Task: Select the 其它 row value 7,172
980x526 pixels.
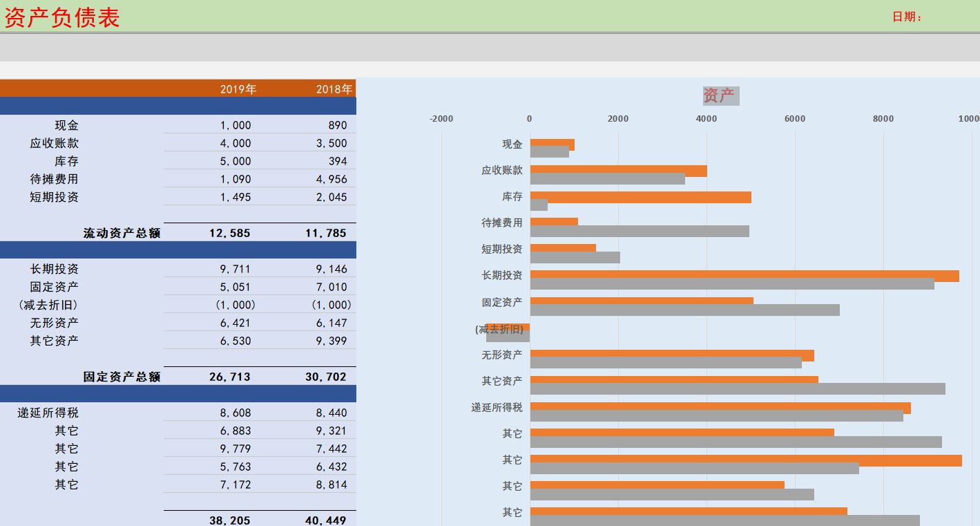Action: click(x=236, y=485)
